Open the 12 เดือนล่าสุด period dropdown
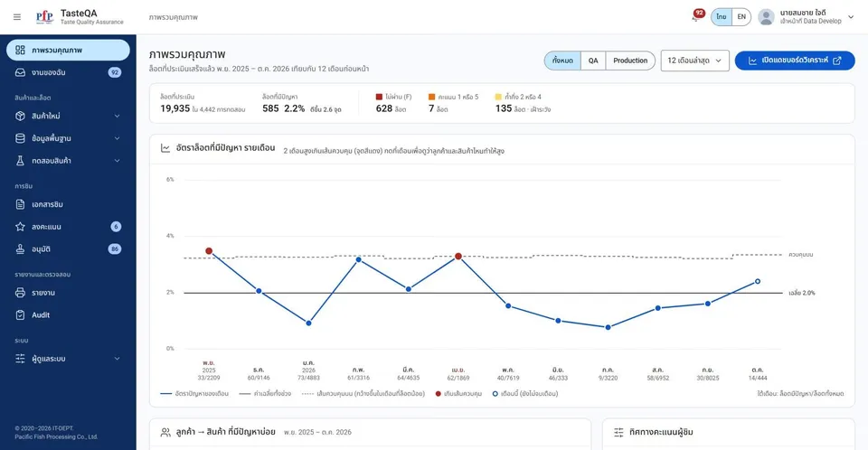868x450 pixels. point(694,61)
